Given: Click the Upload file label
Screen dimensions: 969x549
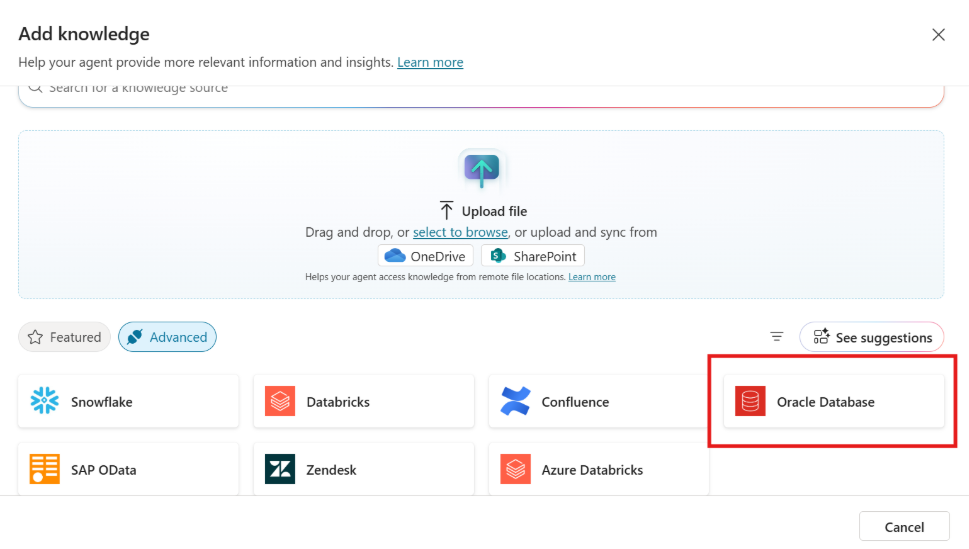Looking at the screenshot, I should point(494,211).
